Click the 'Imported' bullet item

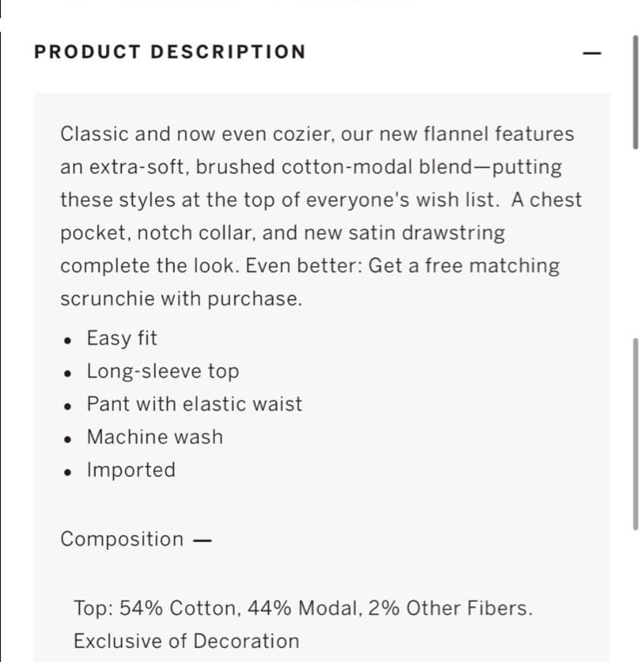(x=131, y=471)
